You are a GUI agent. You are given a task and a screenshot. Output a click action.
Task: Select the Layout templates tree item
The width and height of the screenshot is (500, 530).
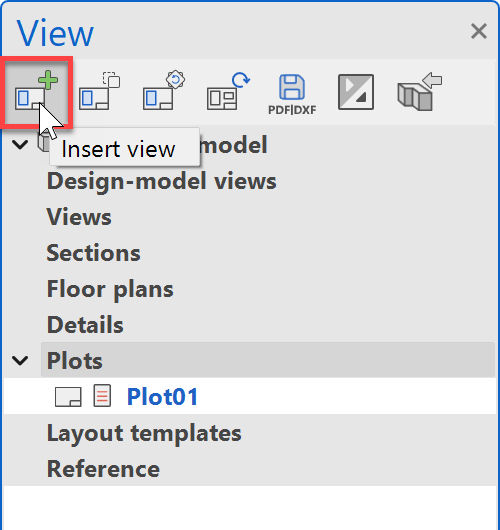[144, 433]
